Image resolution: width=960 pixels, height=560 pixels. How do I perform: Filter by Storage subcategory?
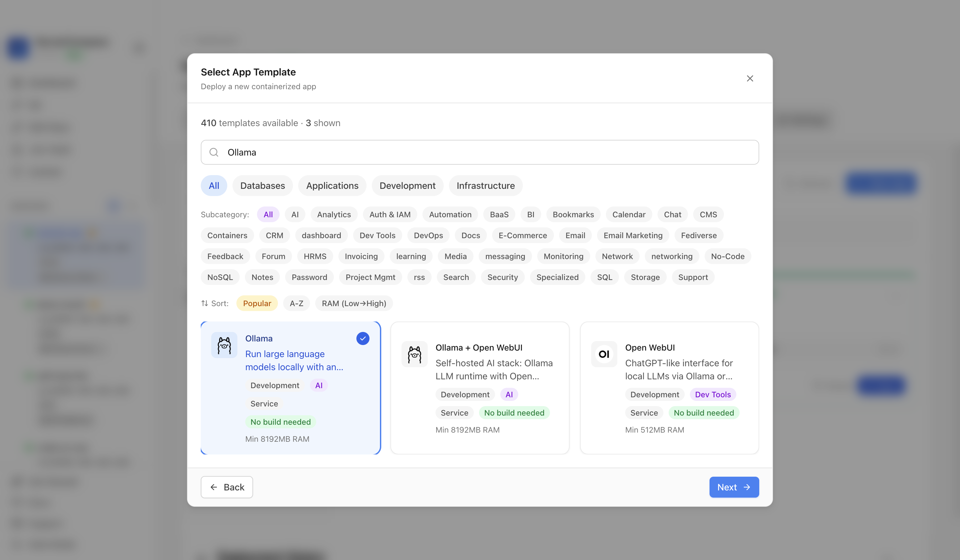[645, 277]
